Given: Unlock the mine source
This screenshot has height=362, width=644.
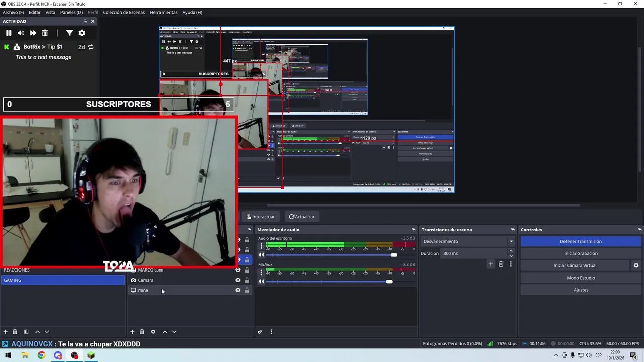Looking at the screenshot, I should 247,290.
